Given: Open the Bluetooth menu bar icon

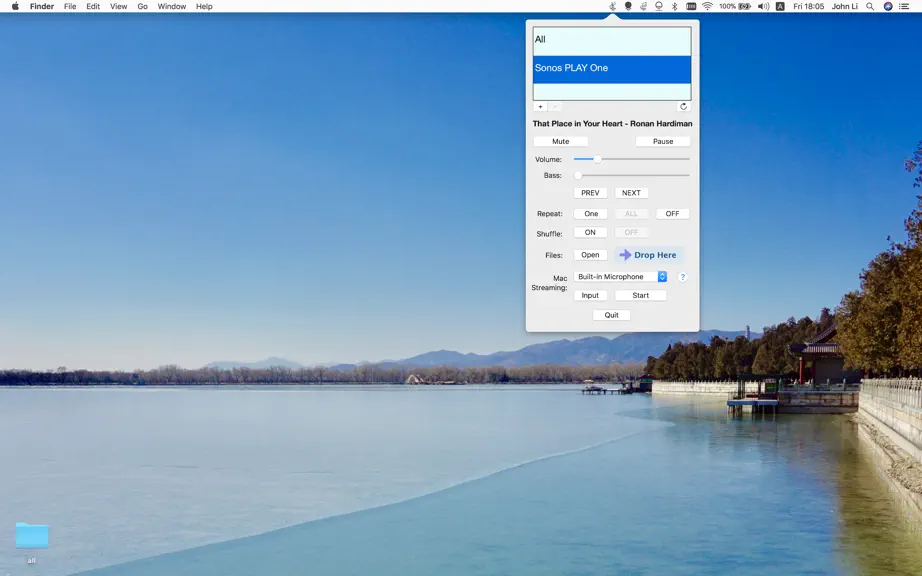Looking at the screenshot, I should (674, 6).
